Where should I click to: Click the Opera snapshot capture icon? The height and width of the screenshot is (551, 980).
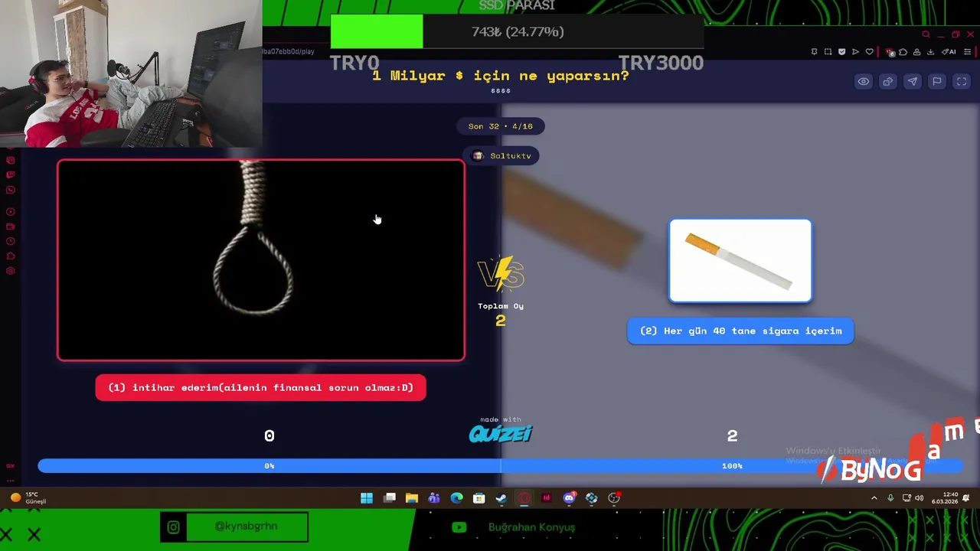coord(828,52)
